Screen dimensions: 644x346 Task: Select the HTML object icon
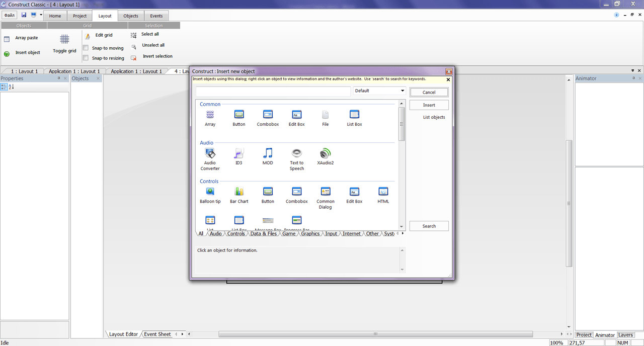383,192
